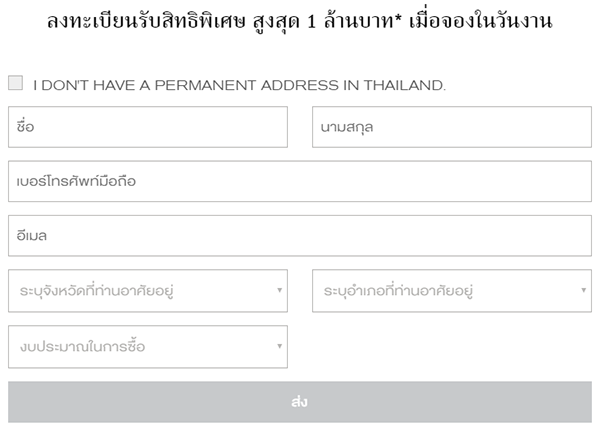
Task: Click the เบอร์โทรศัพท์มือถือ placeholder text
Action: 76,182
